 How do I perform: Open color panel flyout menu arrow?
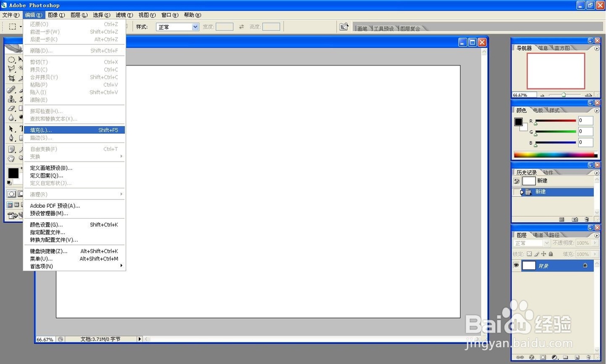[597, 110]
